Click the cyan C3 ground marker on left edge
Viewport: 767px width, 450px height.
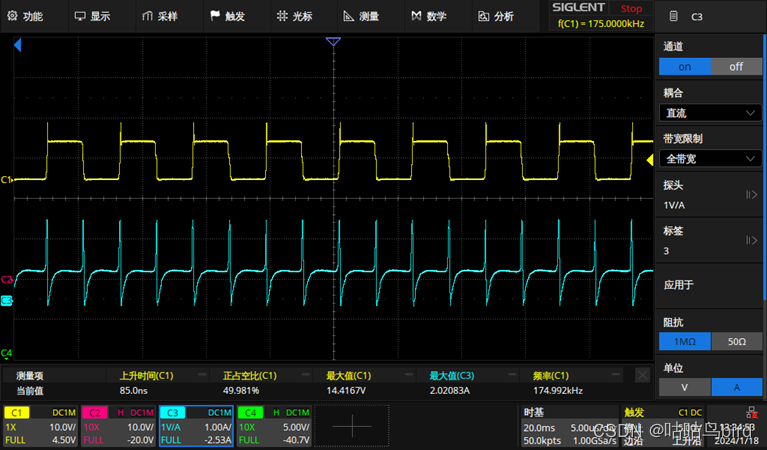click(6, 300)
